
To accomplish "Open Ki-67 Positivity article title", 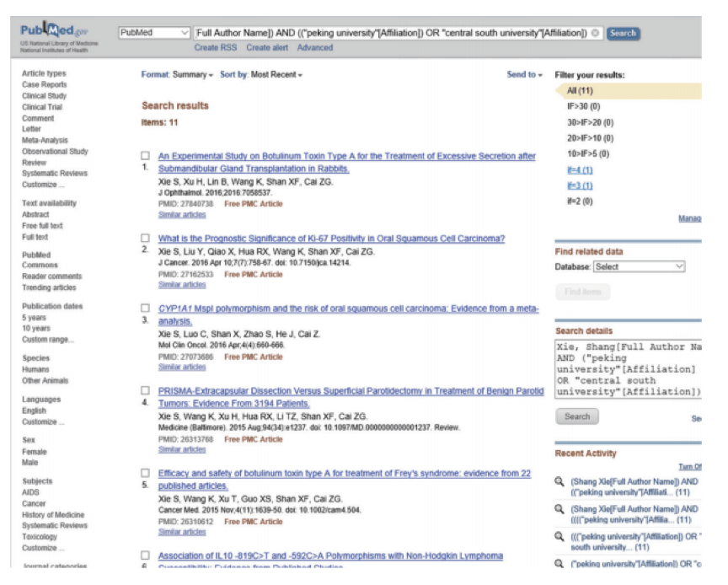I will [x=331, y=239].
